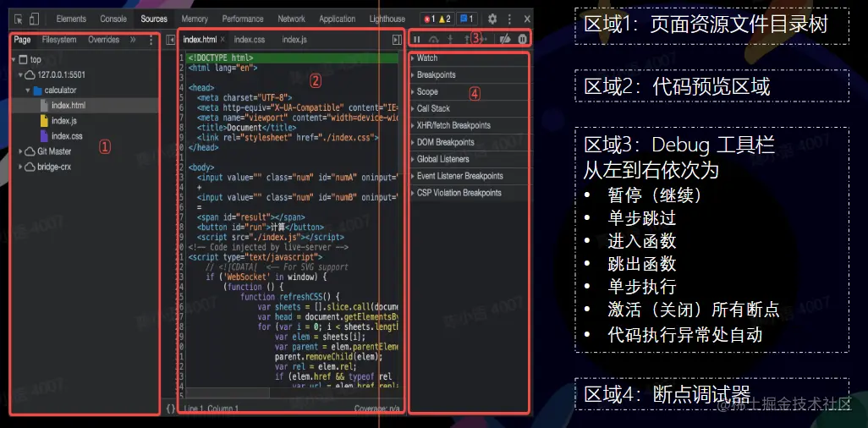Open the Application panel

(337, 19)
